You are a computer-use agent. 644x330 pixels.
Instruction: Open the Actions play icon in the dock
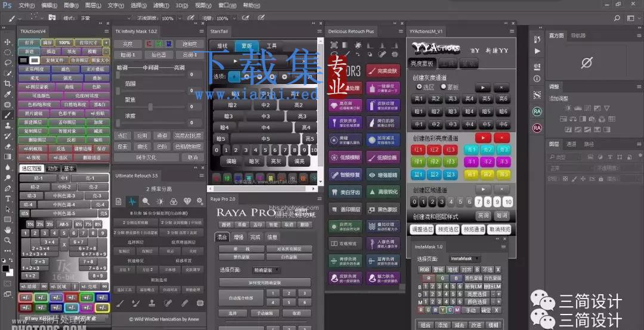point(537,51)
